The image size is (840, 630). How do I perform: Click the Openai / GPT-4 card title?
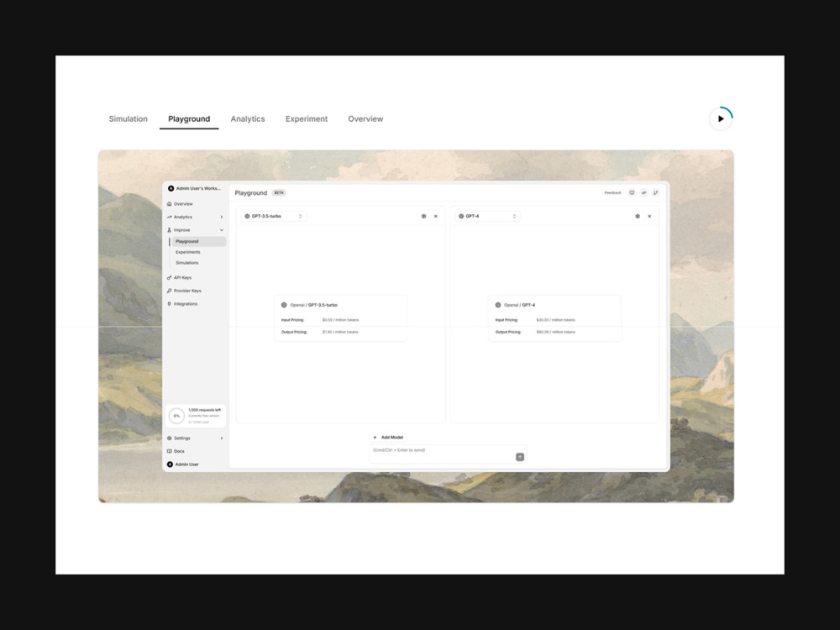[519, 305]
